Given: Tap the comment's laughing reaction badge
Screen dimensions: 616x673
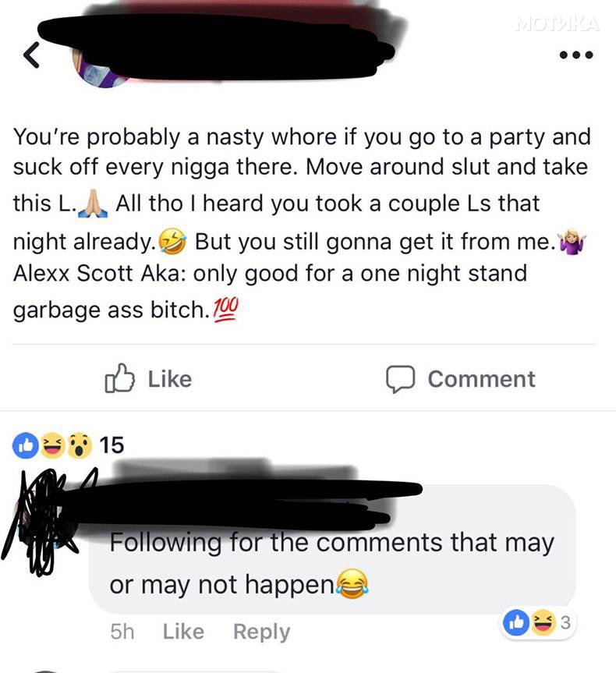Looking at the screenshot, I should click(x=543, y=622).
